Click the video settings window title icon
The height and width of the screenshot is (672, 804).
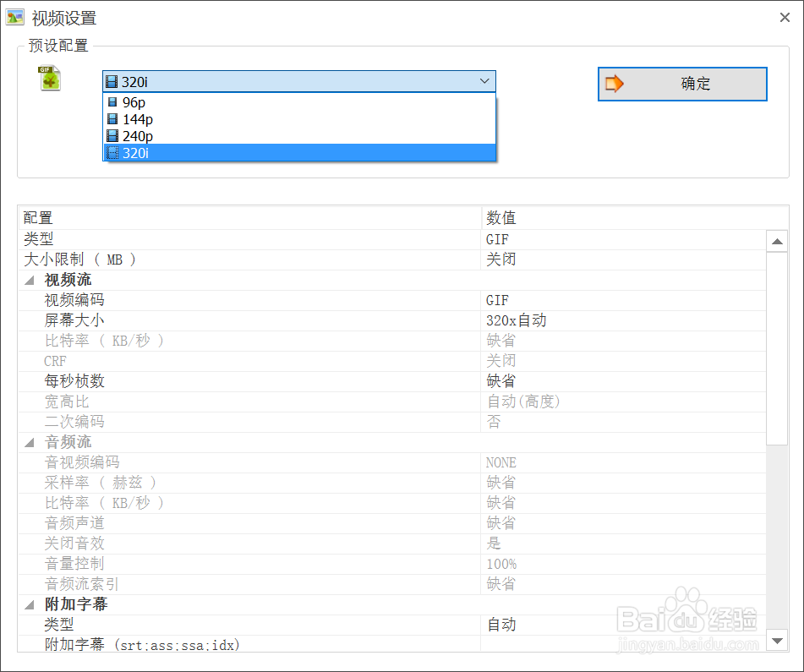pos(15,18)
